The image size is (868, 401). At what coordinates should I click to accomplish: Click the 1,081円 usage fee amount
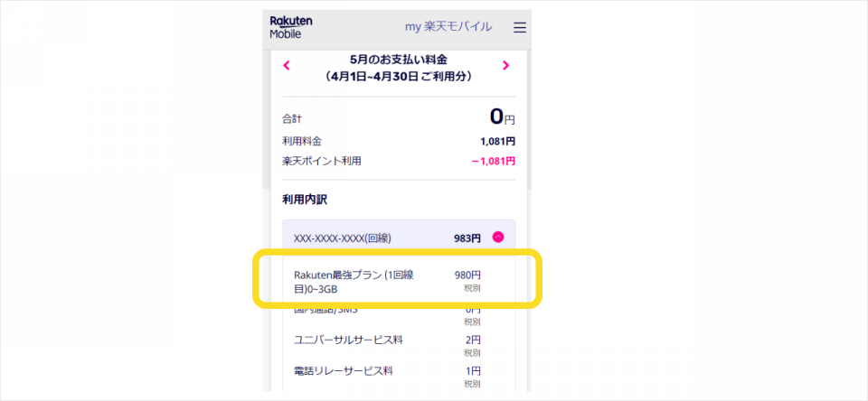497,141
